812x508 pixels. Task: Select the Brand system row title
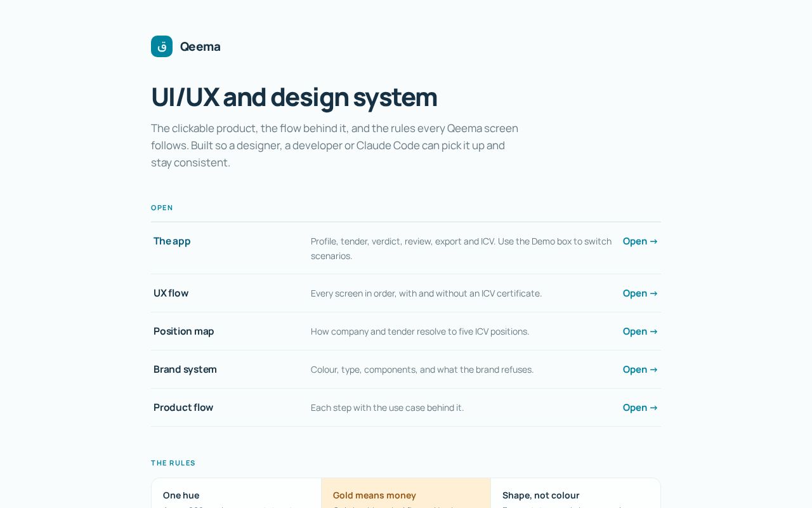[185, 370]
